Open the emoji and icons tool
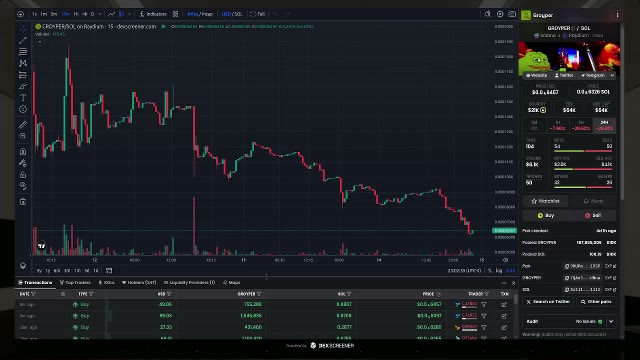Image resolution: width=640 pixels, height=360 pixels. coord(23,109)
